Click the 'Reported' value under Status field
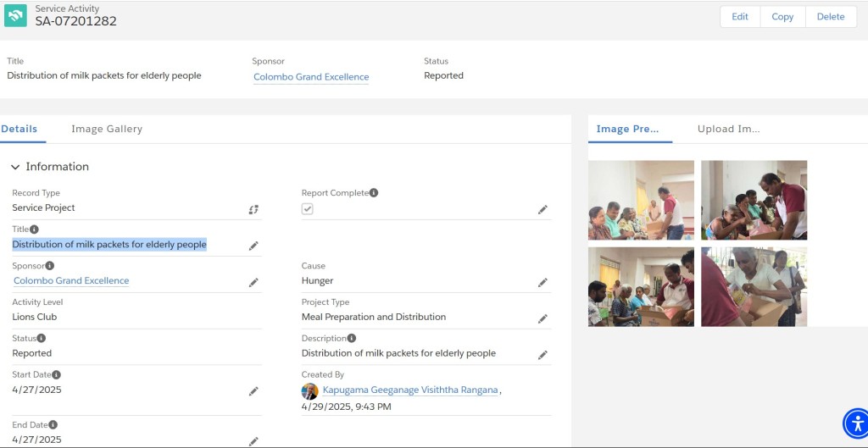 coord(31,353)
